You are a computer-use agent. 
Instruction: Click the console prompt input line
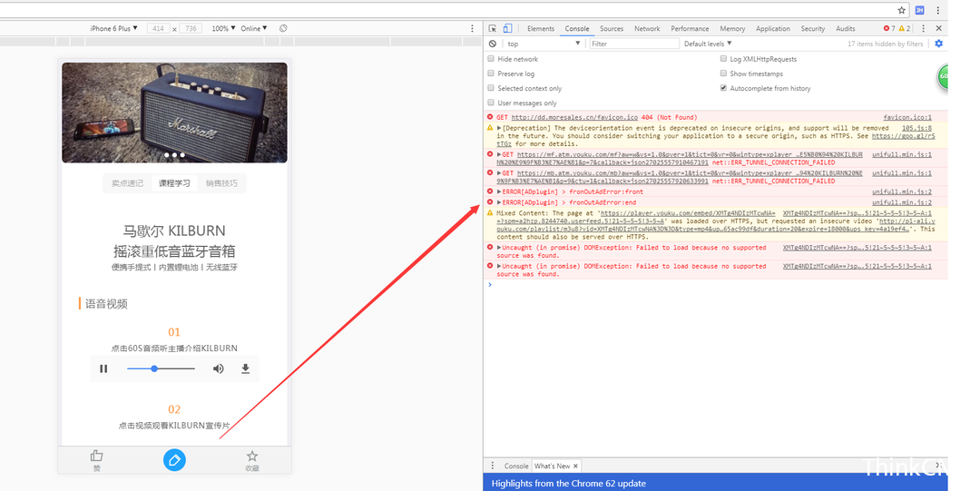[716, 285]
